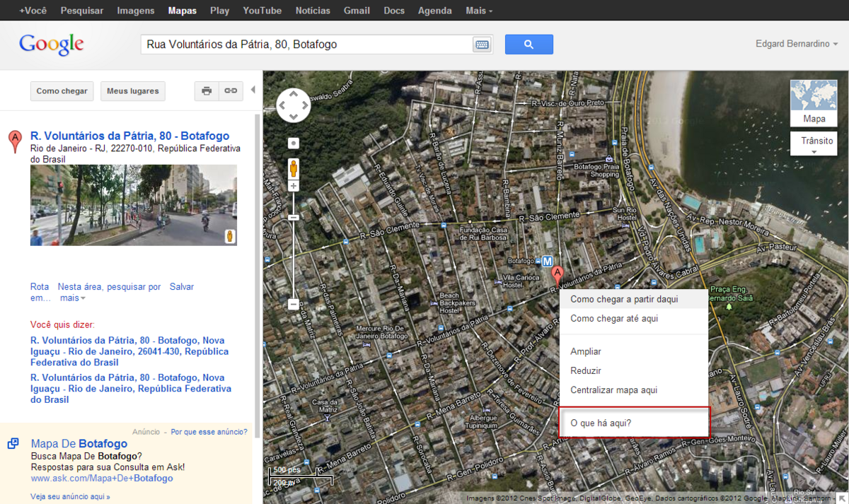
Task: Collapse the left side panel arrow
Action: [253, 90]
